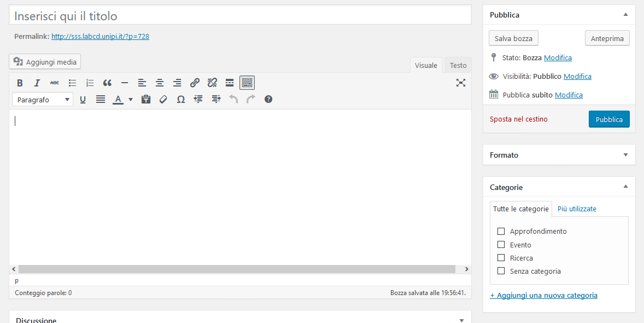This screenshot has width=644, height=323.
Task: Click the title input field
Action: pyautogui.click(x=240, y=16)
